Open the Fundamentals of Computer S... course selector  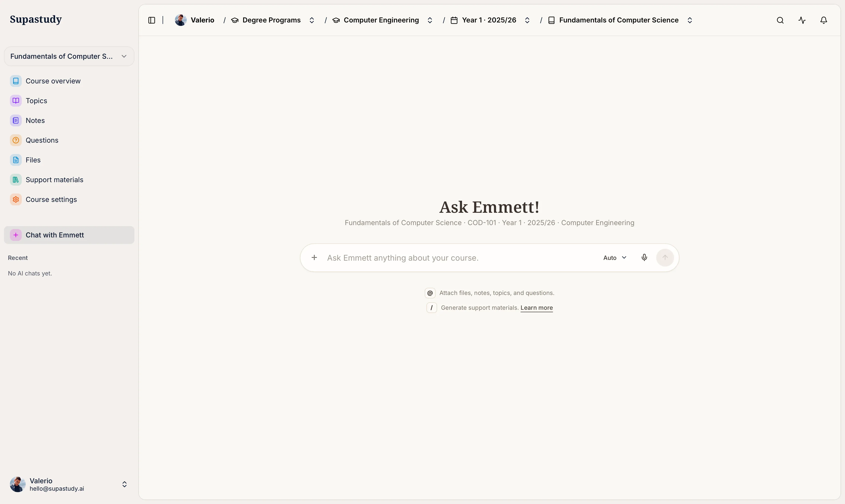click(x=69, y=56)
